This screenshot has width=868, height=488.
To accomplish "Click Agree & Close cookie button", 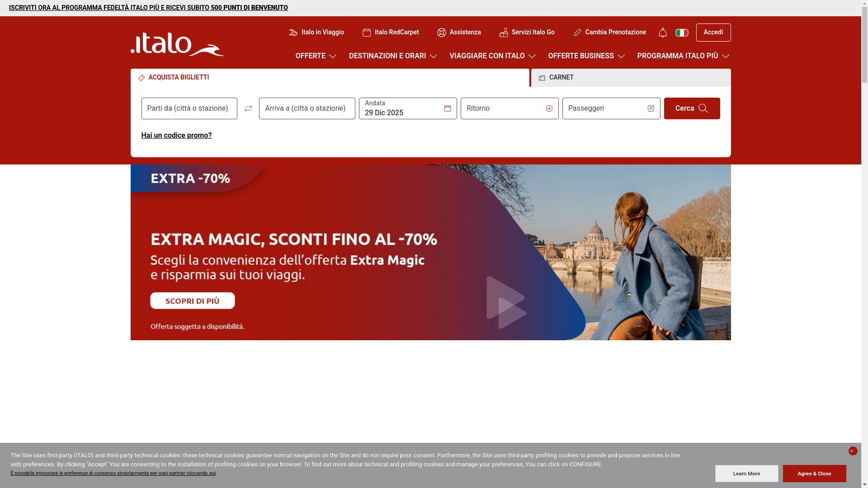I will [815, 474].
